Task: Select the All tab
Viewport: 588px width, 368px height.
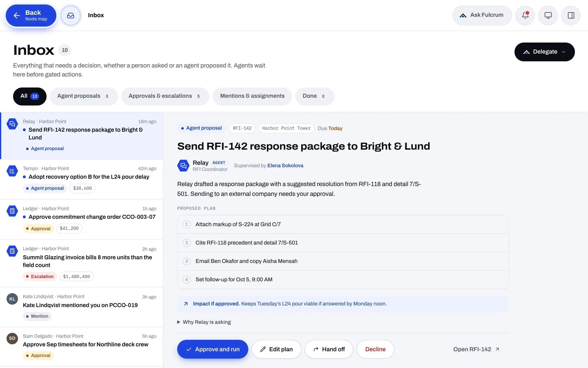Action: pos(30,96)
